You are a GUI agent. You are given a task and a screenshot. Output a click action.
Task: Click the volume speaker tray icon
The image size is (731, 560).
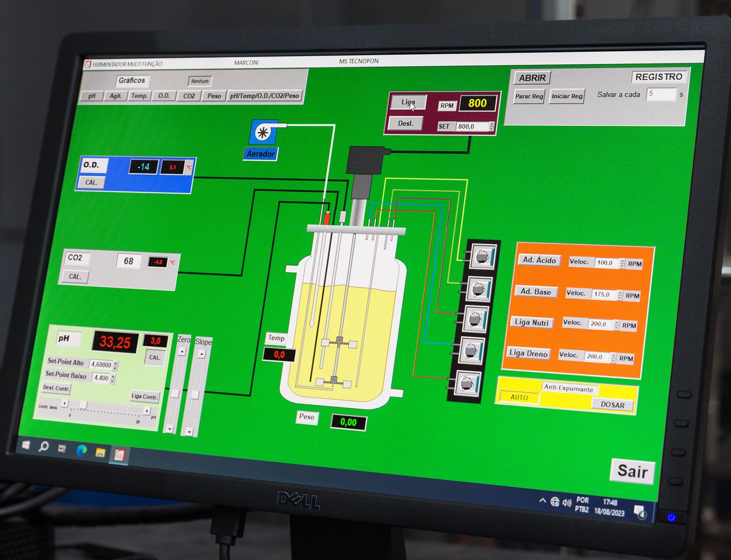tap(567, 503)
